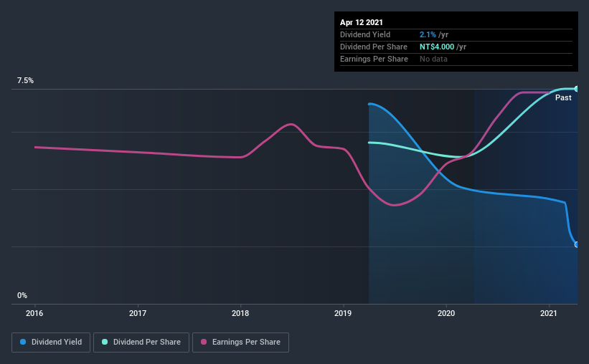Click the blue Dividend Yield legend dot
The image size is (589, 364).
23,342
